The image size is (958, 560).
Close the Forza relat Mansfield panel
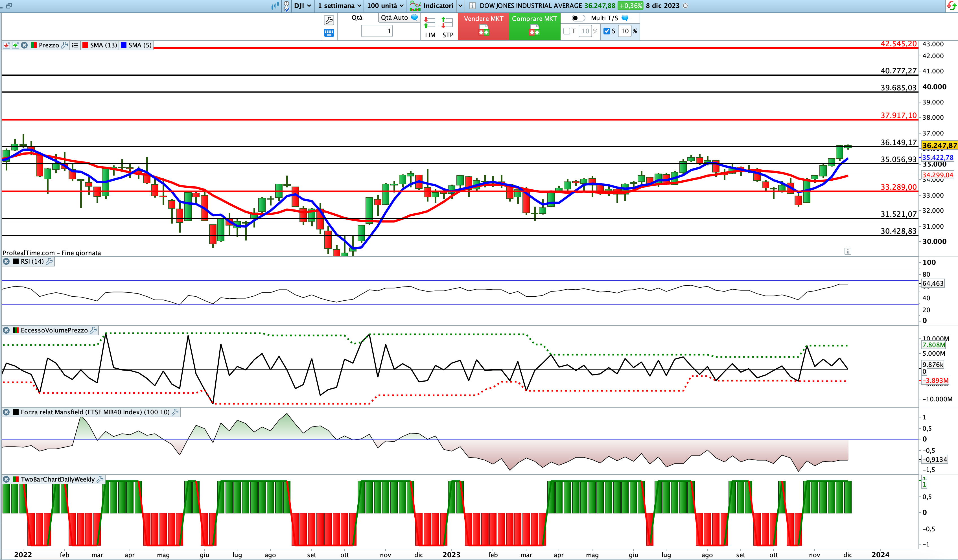[x=6, y=412]
